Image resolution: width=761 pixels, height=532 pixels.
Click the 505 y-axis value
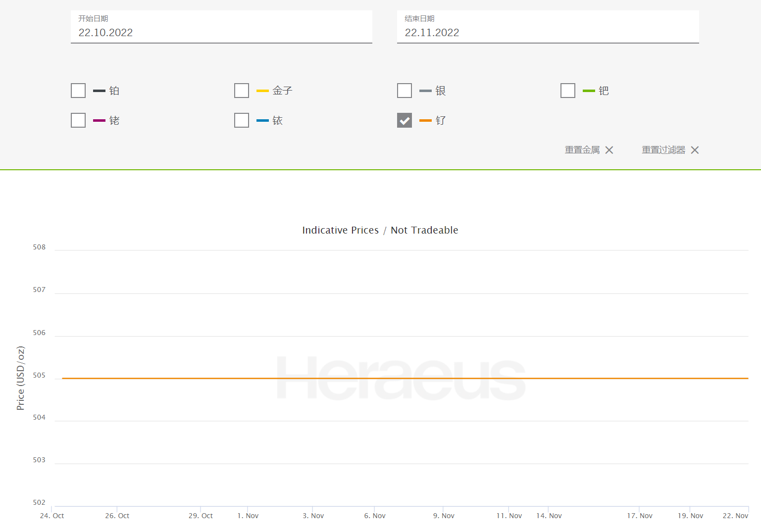tap(39, 375)
